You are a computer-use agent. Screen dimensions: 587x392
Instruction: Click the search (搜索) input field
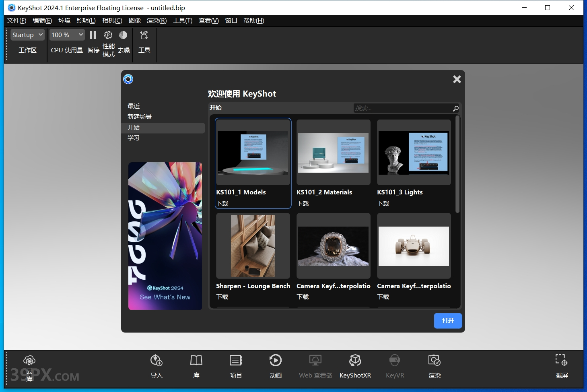402,108
